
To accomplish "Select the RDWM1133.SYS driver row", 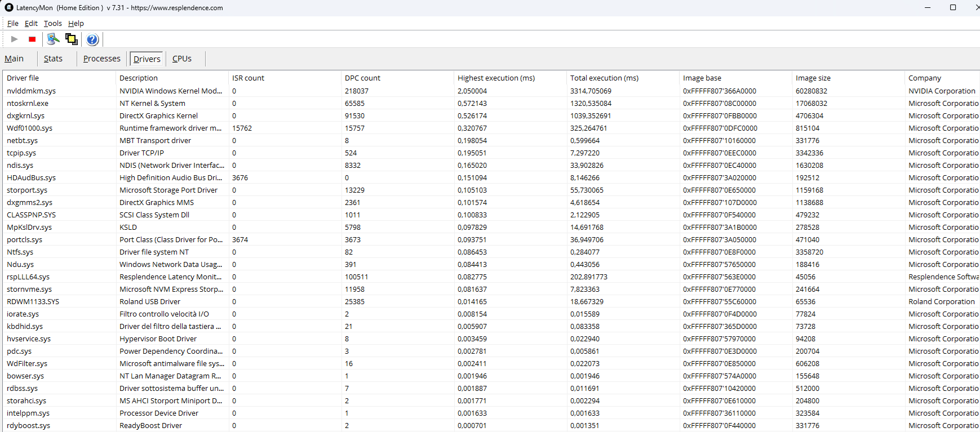I will 491,301.
